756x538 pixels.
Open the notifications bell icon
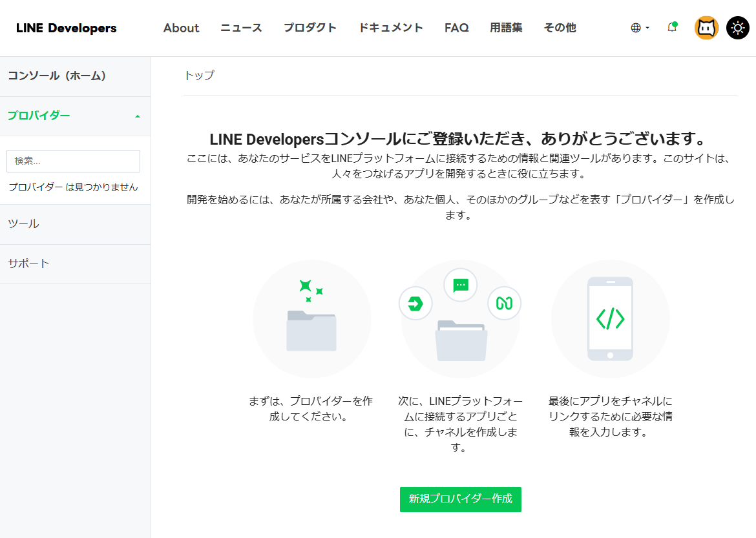click(672, 27)
